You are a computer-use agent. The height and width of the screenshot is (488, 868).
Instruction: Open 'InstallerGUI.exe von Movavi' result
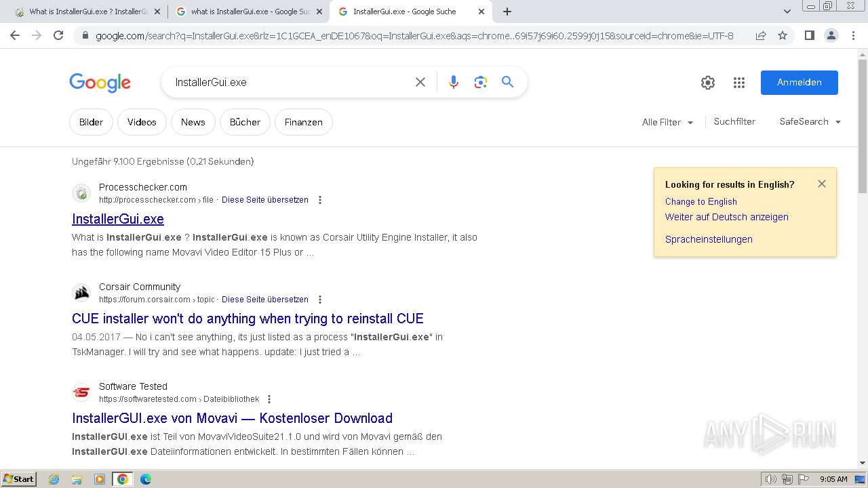tap(232, 418)
